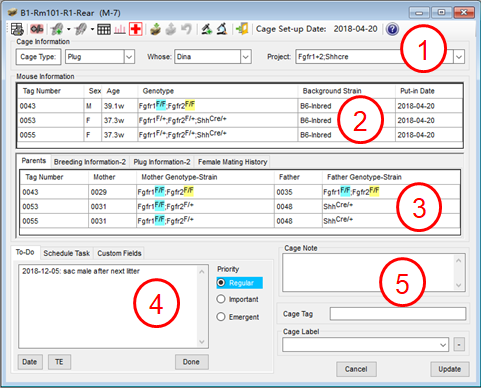This screenshot has width=481, height=389.
Task: Open the blue help question mark icon
Action: pos(392,29)
